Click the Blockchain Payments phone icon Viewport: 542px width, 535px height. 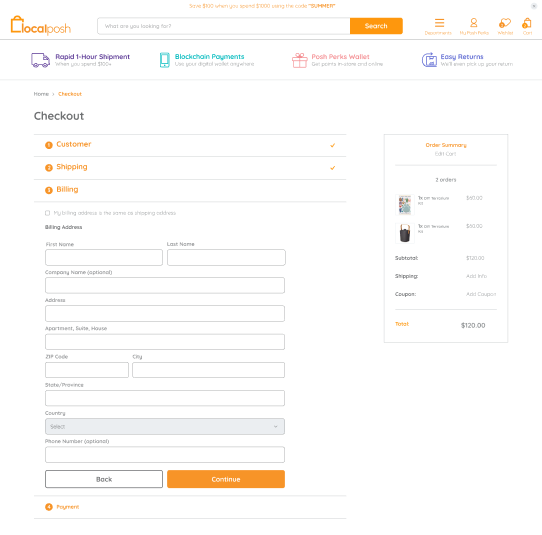point(165,60)
